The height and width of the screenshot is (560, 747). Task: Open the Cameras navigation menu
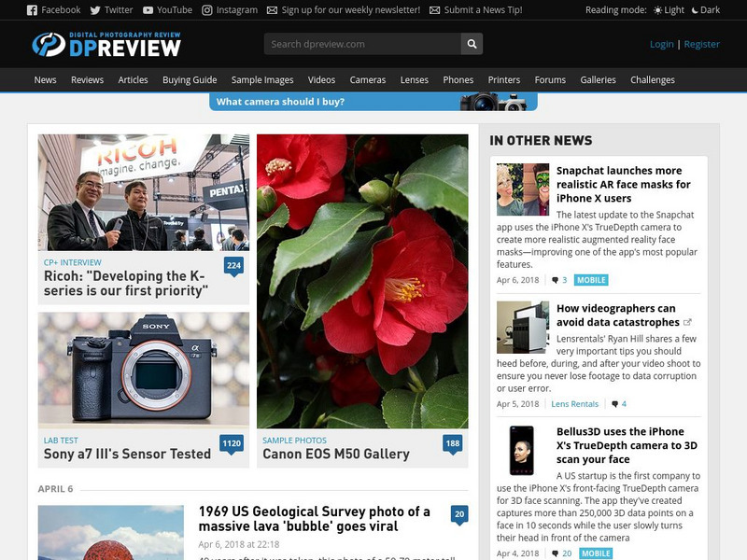tap(369, 80)
